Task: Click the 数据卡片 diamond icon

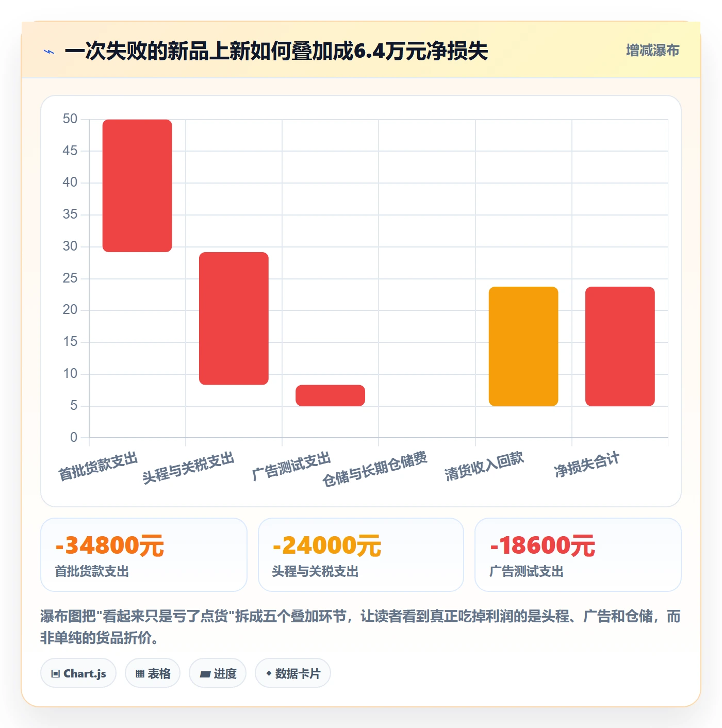Action: coord(269,673)
